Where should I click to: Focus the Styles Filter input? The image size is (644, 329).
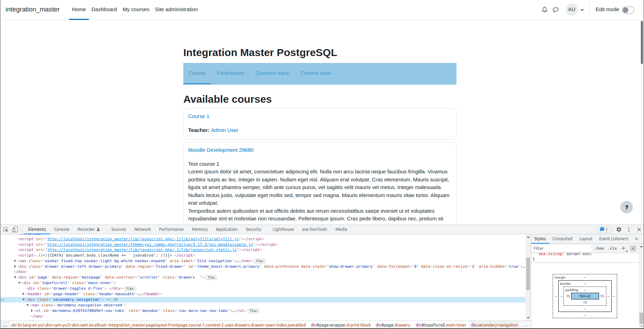pos(562,248)
